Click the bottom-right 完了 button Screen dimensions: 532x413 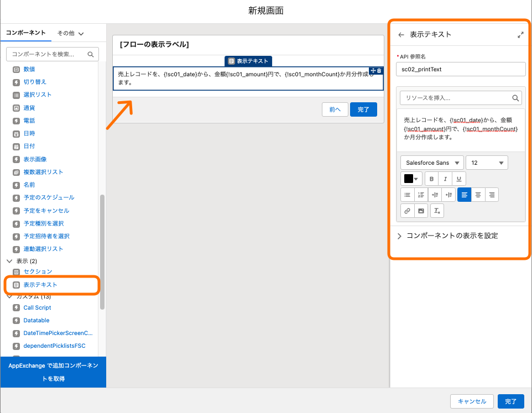(x=510, y=401)
